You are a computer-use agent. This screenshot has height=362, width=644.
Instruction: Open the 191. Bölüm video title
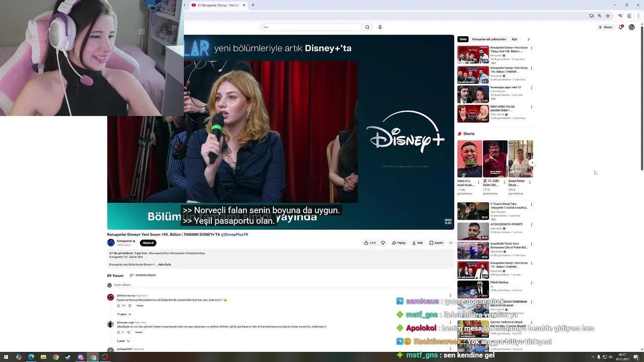point(509,264)
